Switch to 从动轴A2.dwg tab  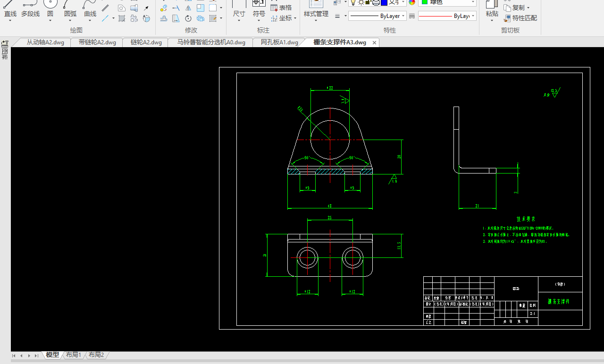point(45,42)
